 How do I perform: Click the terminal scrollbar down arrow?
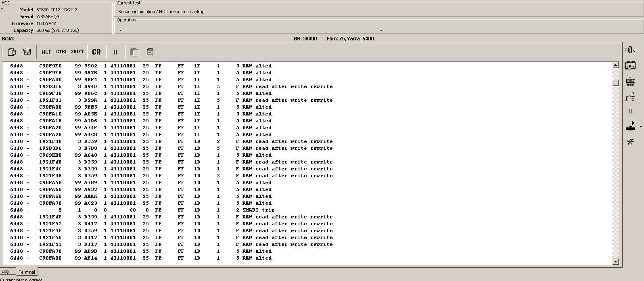coord(616,262)
